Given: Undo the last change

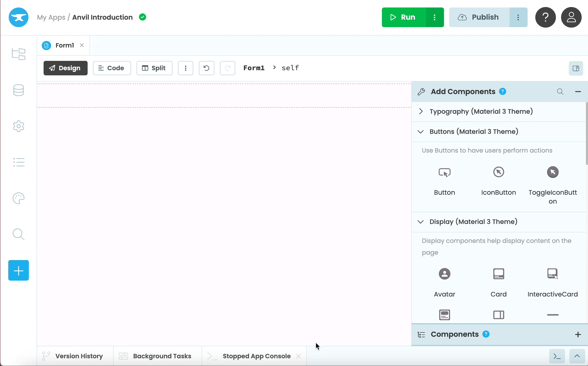Looking at the screenshot, I should [x=206, y=68].
